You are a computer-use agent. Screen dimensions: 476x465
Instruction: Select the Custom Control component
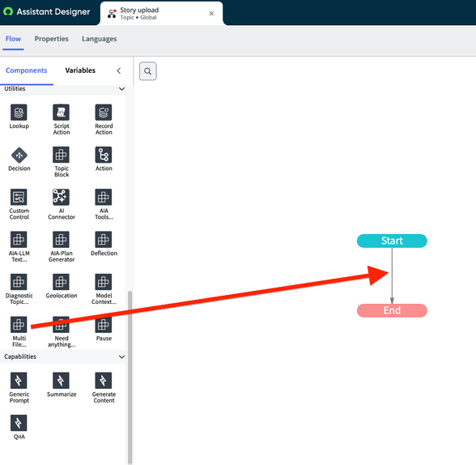19,204
